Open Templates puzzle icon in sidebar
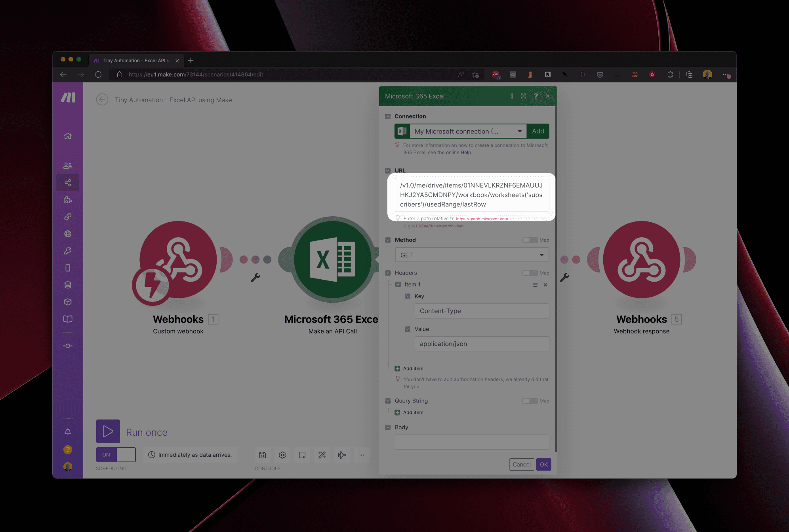 click(68, 200)
